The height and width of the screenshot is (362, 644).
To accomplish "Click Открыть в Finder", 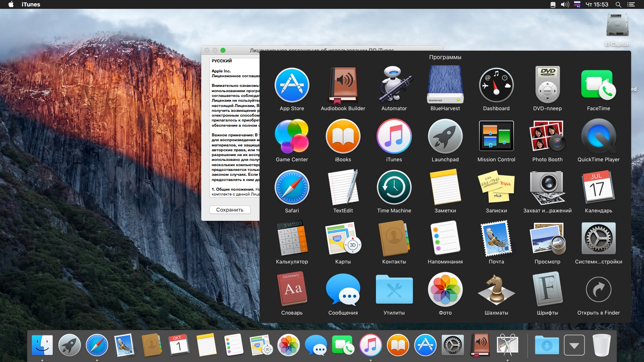I will [x=599, y=290].
